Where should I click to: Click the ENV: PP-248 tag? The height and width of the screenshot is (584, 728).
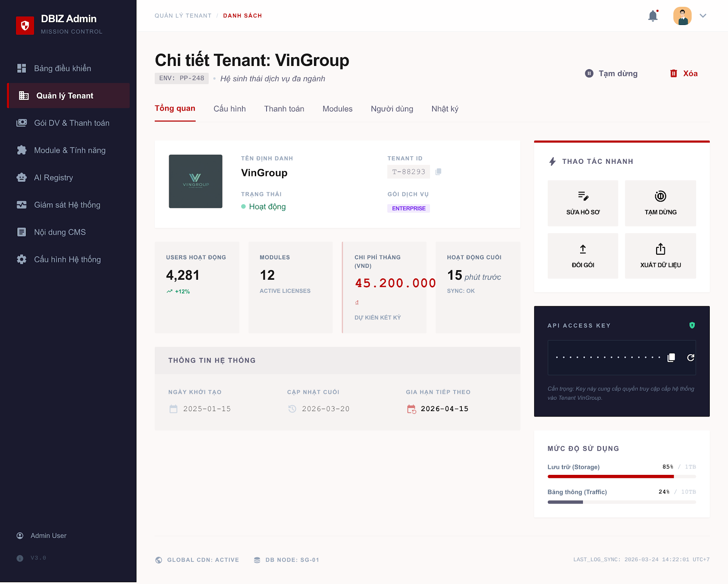click(182, 78)
